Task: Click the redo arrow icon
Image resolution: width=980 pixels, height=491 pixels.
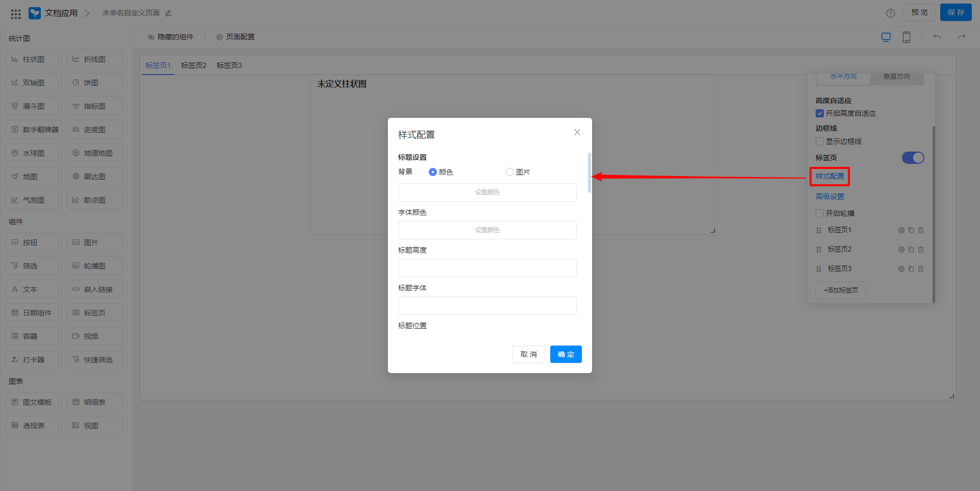Action: click(x=961, y=37)
